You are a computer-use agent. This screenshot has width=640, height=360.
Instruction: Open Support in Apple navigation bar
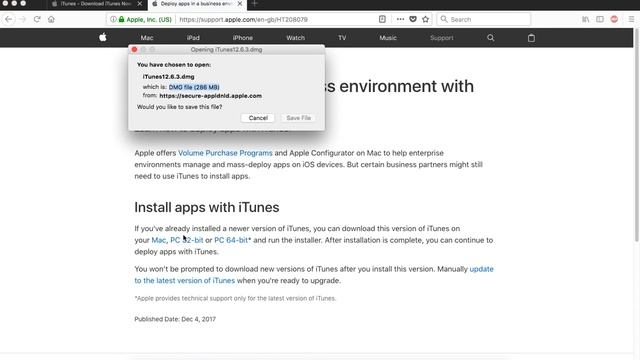point(442,38)
